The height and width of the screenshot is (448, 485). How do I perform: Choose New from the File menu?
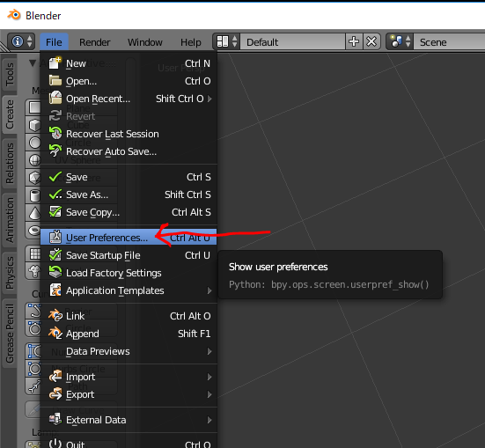(129, 63)
